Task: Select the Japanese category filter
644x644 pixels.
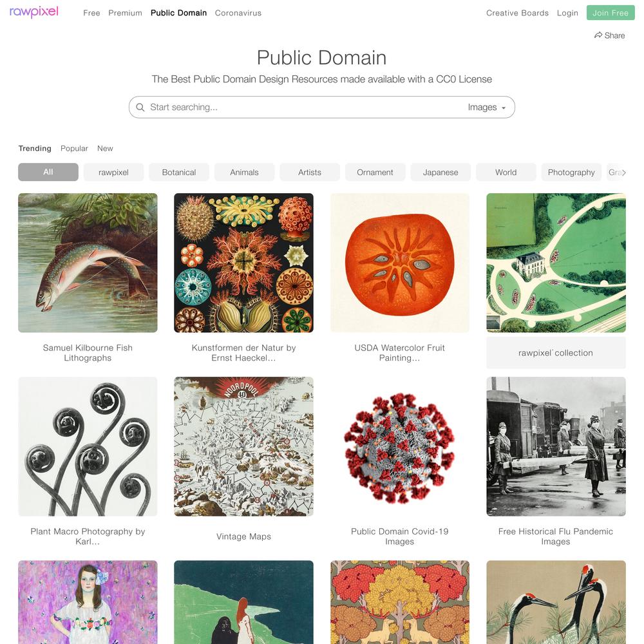Action: (440, 172)
